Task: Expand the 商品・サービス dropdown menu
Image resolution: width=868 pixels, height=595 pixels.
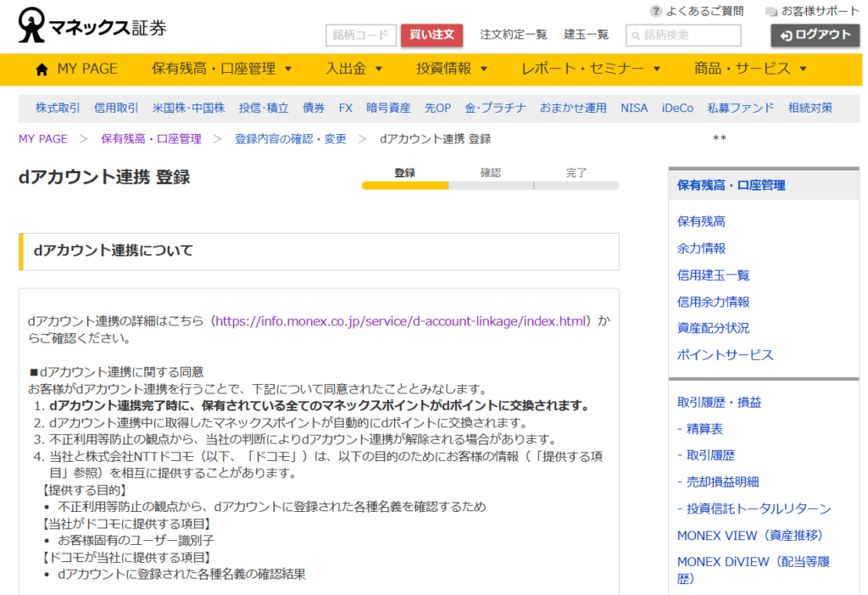Action: (750, 69)
